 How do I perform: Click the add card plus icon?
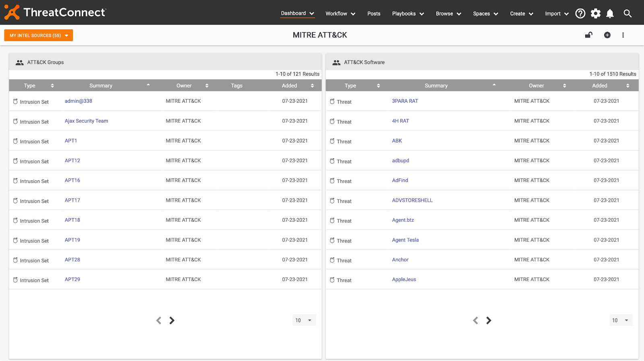[607, 35]
